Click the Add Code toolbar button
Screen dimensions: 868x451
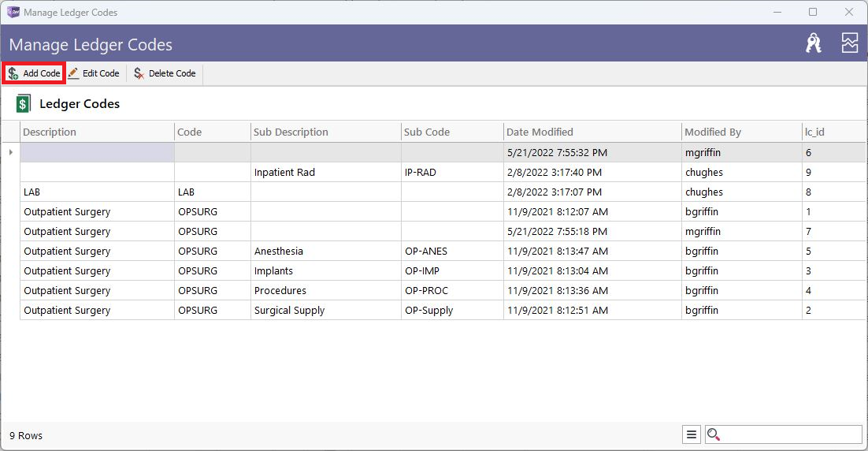click(35, 73)
